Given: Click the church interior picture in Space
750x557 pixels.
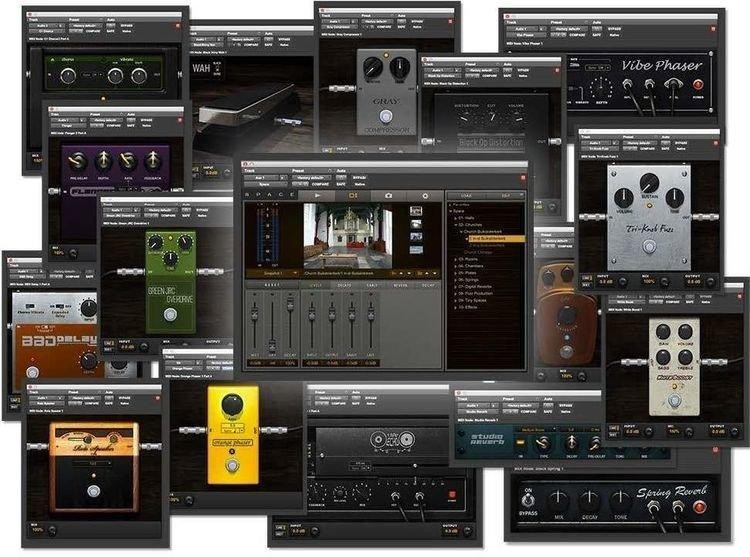Looking at the screenshot, I should coord(348,236).
